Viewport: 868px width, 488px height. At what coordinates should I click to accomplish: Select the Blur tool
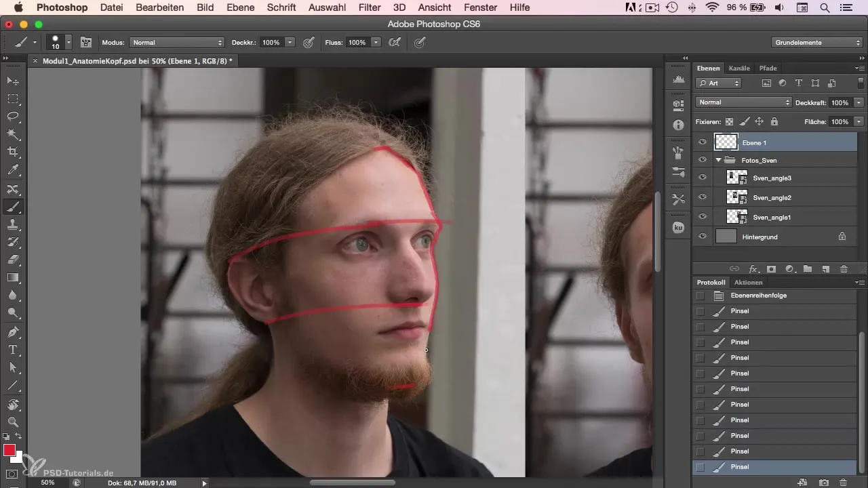13,296
